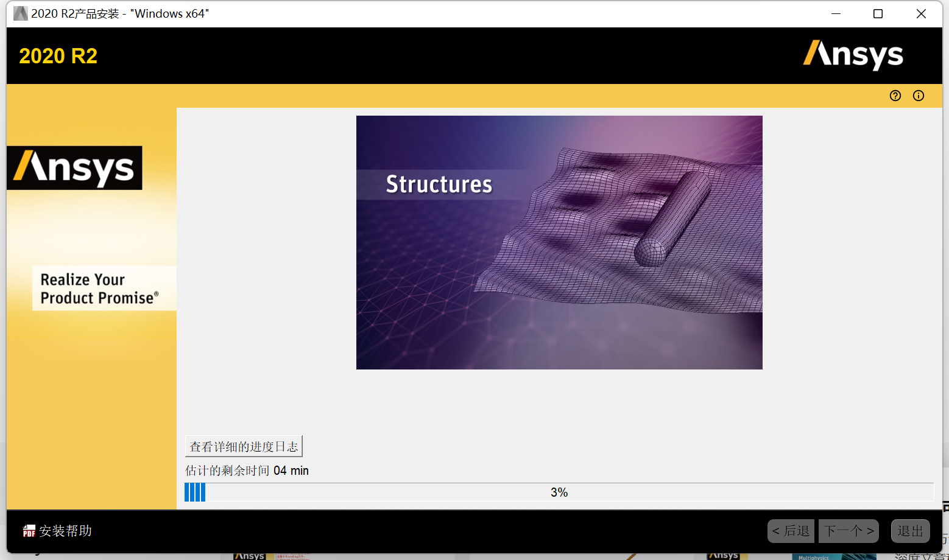Screen dimensions: 949x560
Task: Click the 估计的剩余时间 04 min label
Action: pyautogui.click(x=246, y=470)
